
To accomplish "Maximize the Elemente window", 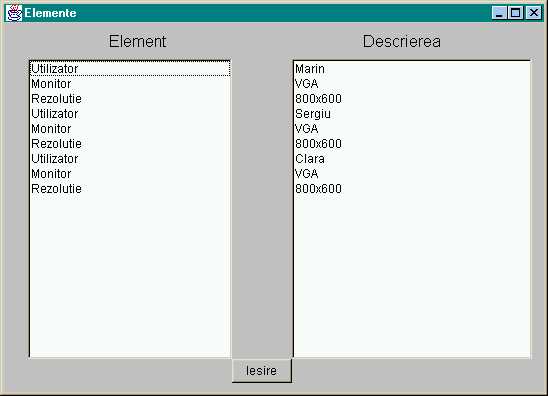I will (515, 13).
